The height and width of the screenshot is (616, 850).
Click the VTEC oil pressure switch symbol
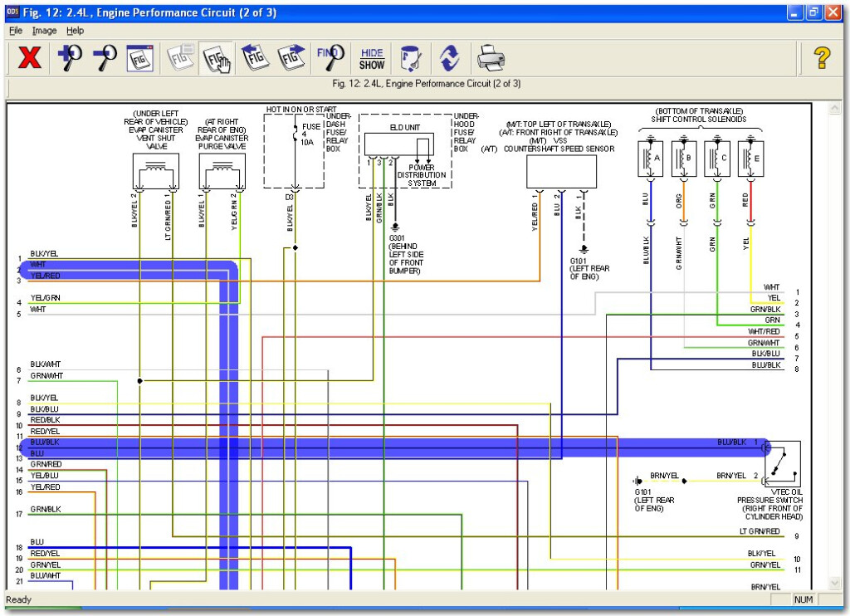point(783,463)
